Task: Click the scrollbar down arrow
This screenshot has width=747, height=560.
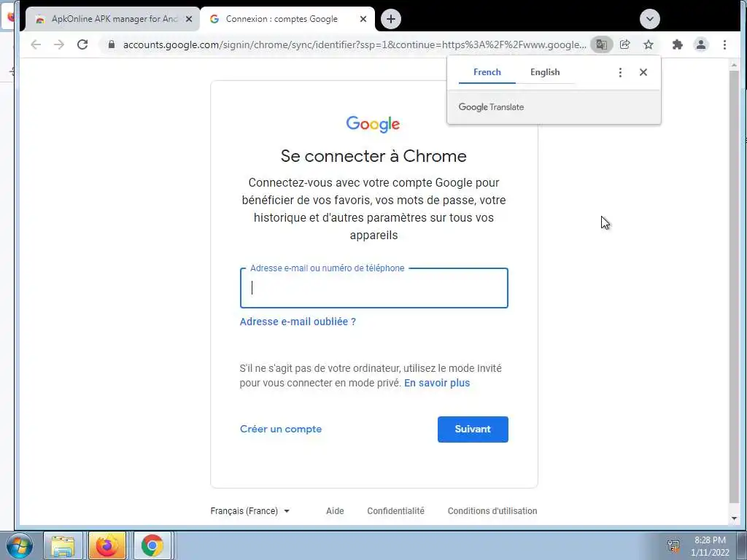Action: click(734, 518)
